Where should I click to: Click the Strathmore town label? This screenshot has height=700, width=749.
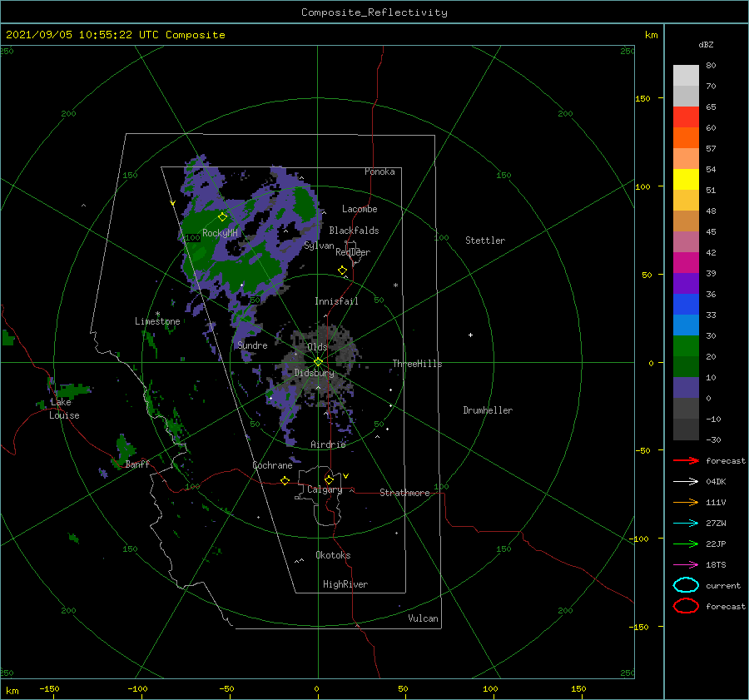pyautogui.click(x=404, y=493)
